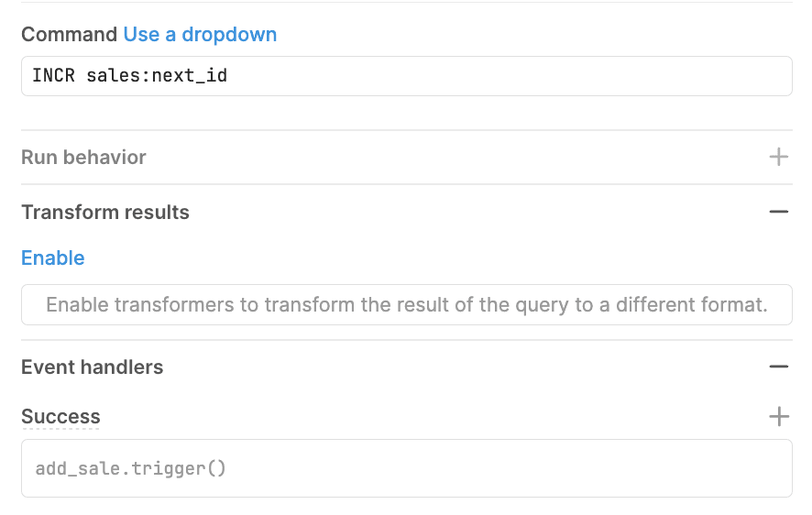Add a Success event handler with plus icon
This screenshot has height=515, width=812.
coord(778,417)
